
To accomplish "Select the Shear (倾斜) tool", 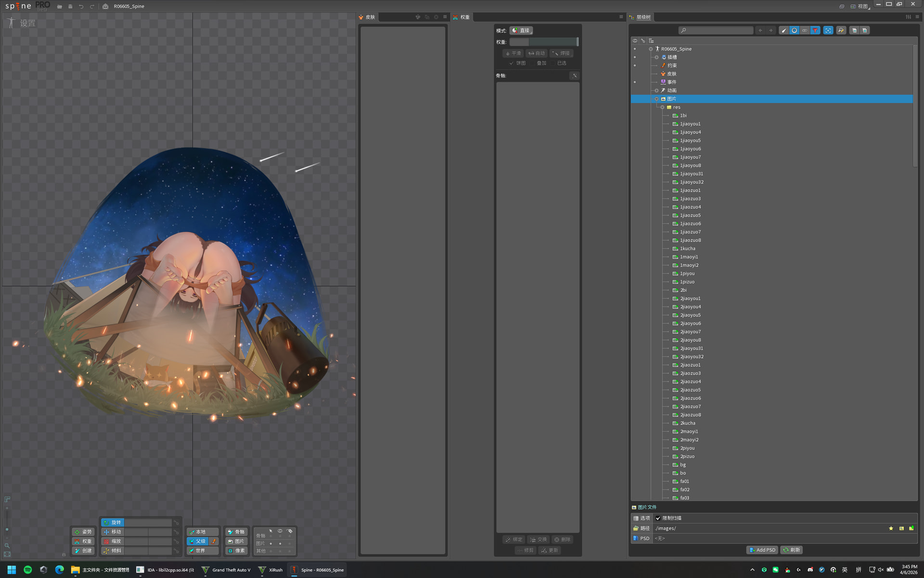I will click(x=113, y=551).
